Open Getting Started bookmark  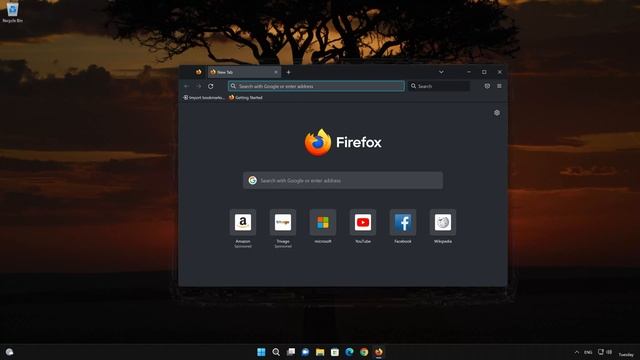(x=246, y=98)
